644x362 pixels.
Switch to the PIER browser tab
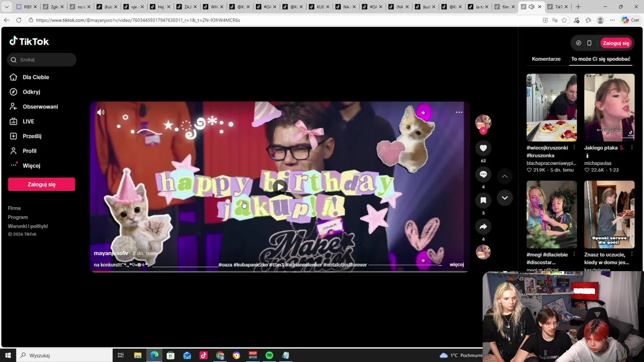26,7
